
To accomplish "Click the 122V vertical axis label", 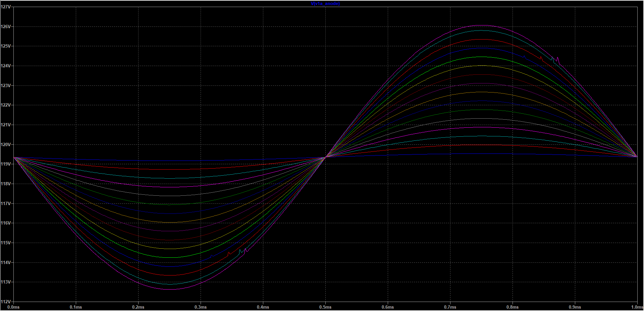I will pos(5,105).
